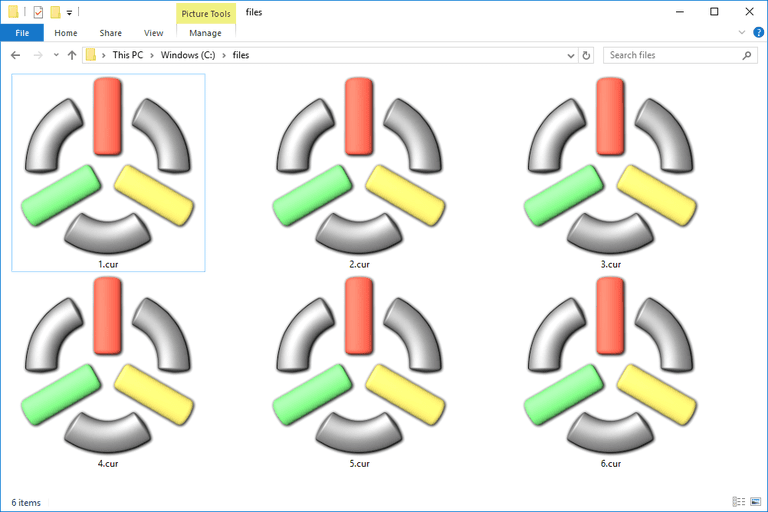The height and width of the screenshot is (512, 768).
Task: Click the New folder quick access icon
Action: pos(55,12)
